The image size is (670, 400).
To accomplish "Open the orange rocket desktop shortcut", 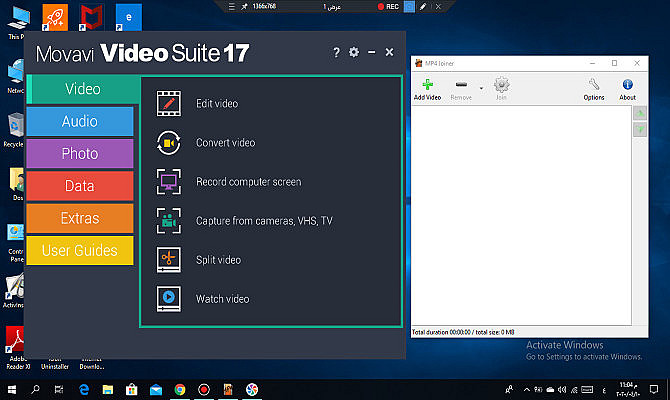I will tap(55, 17).
